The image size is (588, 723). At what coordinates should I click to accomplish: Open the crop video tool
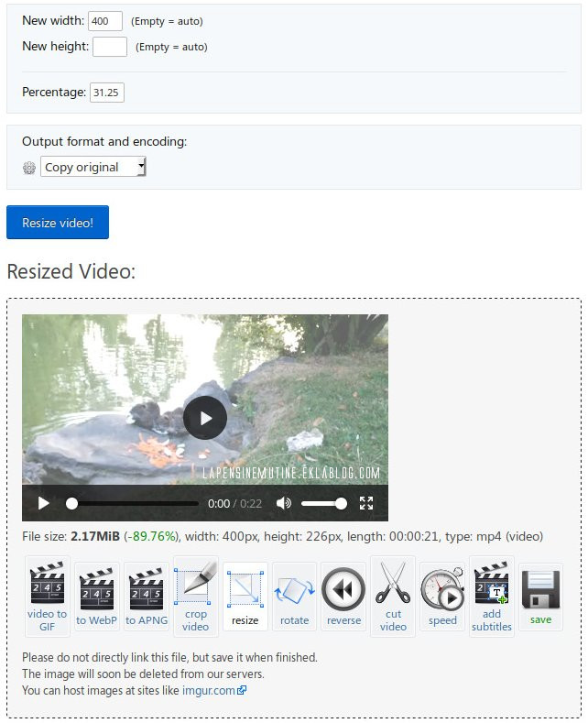point(196,596)
